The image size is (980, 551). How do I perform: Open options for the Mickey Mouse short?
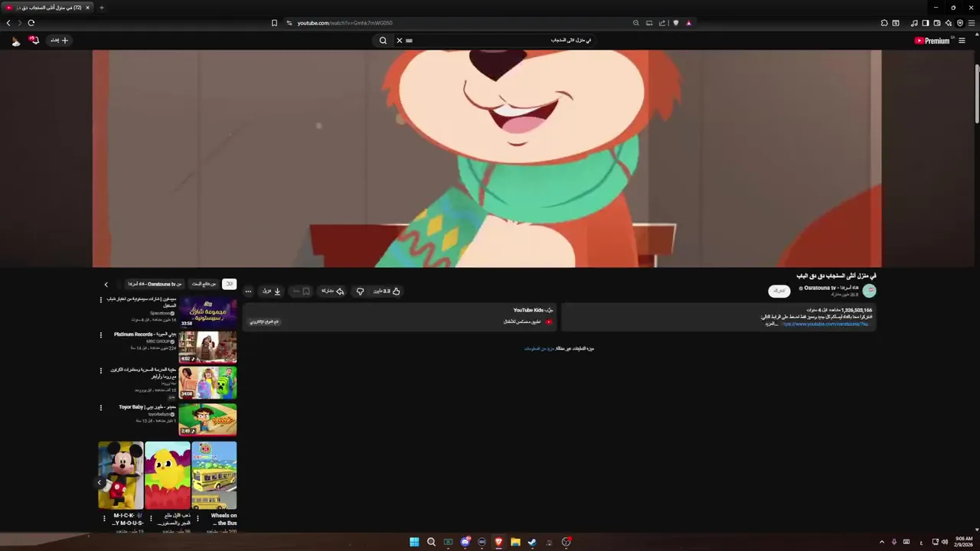coord(104,518)
